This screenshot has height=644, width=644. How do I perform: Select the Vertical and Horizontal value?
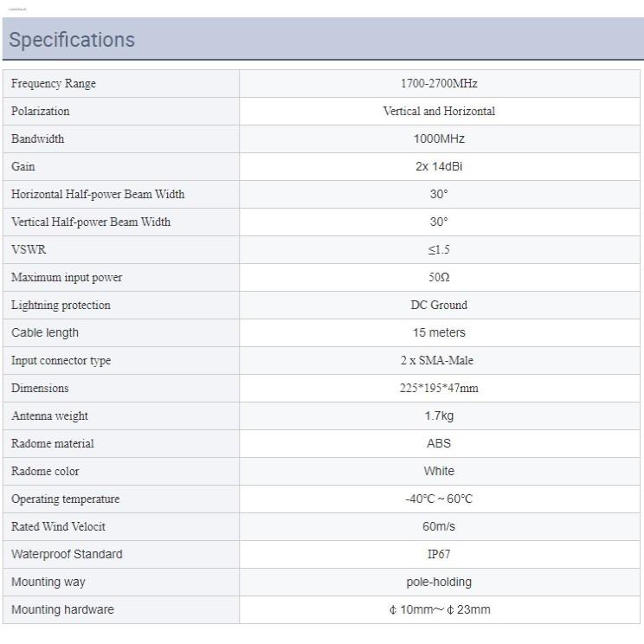(439, 112)
